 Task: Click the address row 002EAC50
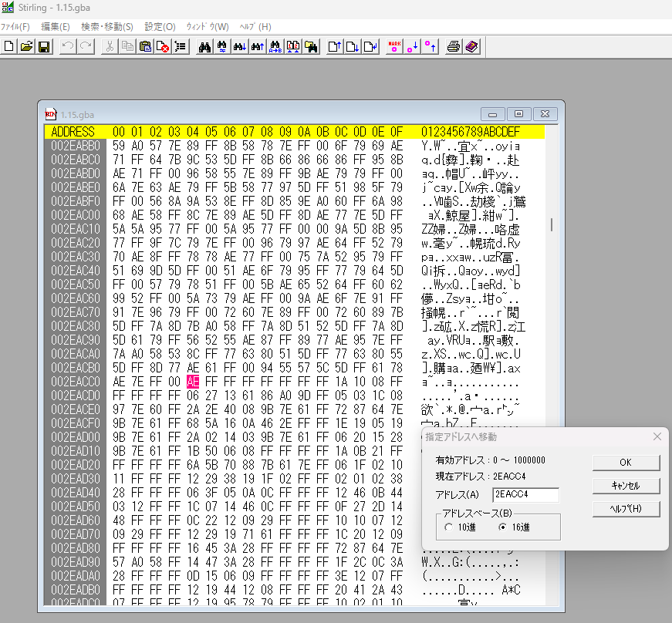[x=76, y=285]
